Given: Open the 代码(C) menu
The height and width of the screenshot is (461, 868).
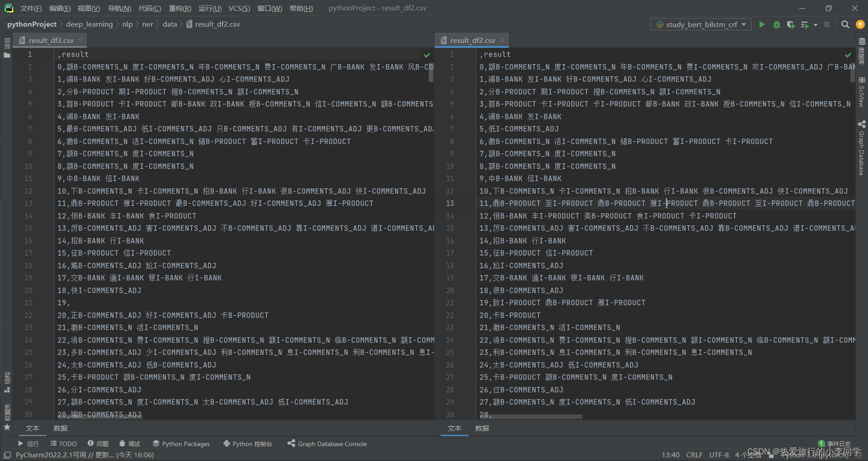Looking at the screenshot, I should (x=150, y=8).
